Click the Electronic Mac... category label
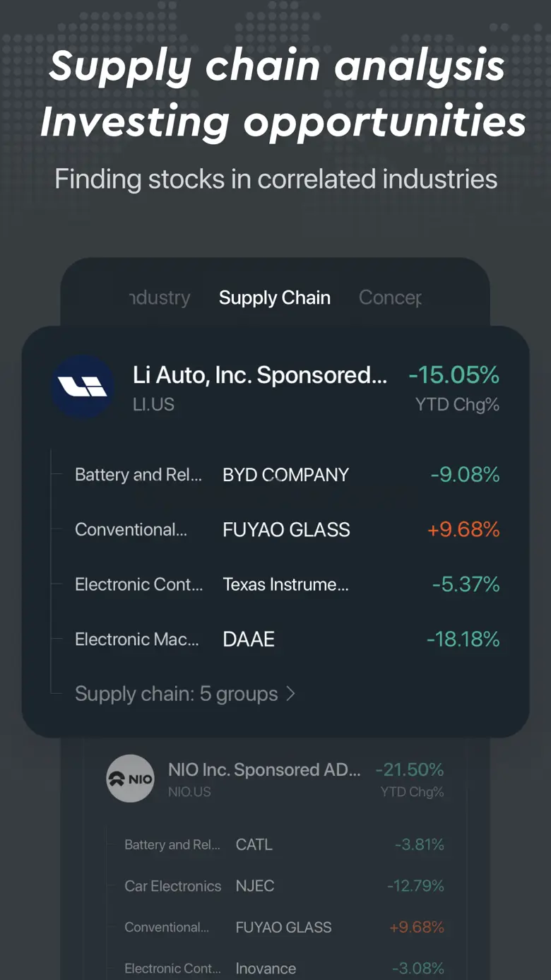The image size is (551, 980). tap(137, 639)
